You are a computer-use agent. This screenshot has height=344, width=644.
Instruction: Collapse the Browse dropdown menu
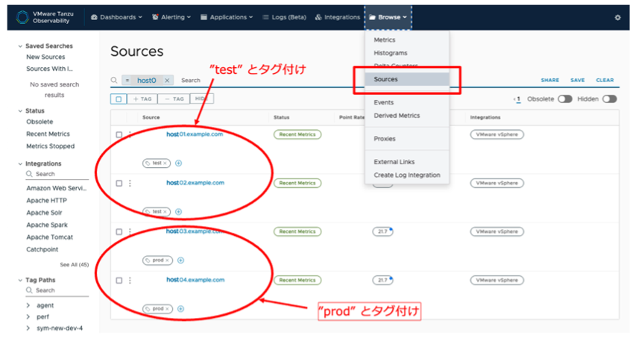(388, 17)
